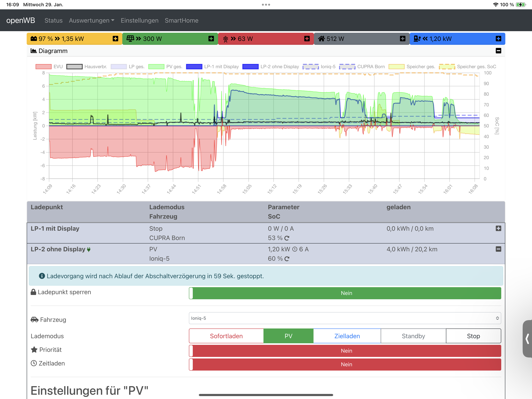This screenshot has width=532, height=399.
Task: Select Sofortladen charging mode
Action: (226, 336)
